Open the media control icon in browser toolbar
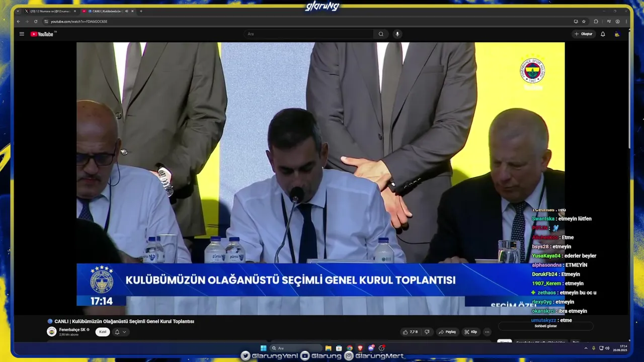The width and height of the screenshot is (644, 362). click(x=609, y=22)
